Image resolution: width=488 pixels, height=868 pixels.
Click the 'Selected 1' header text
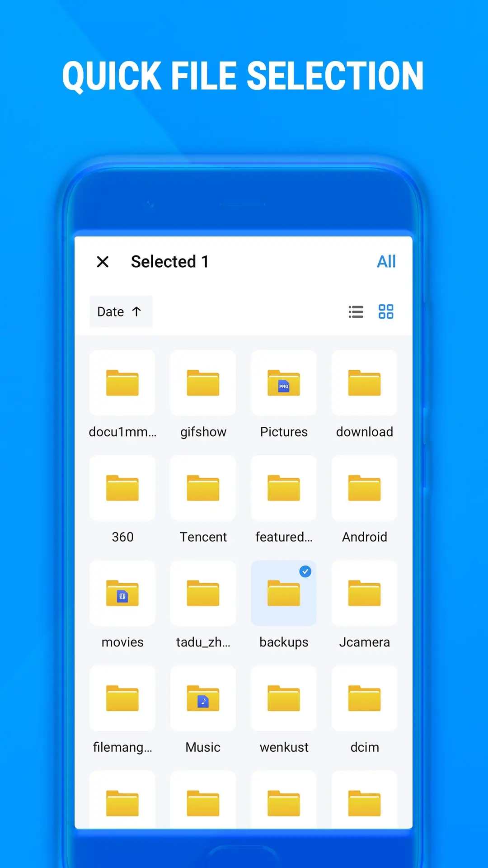coord(170,261)
